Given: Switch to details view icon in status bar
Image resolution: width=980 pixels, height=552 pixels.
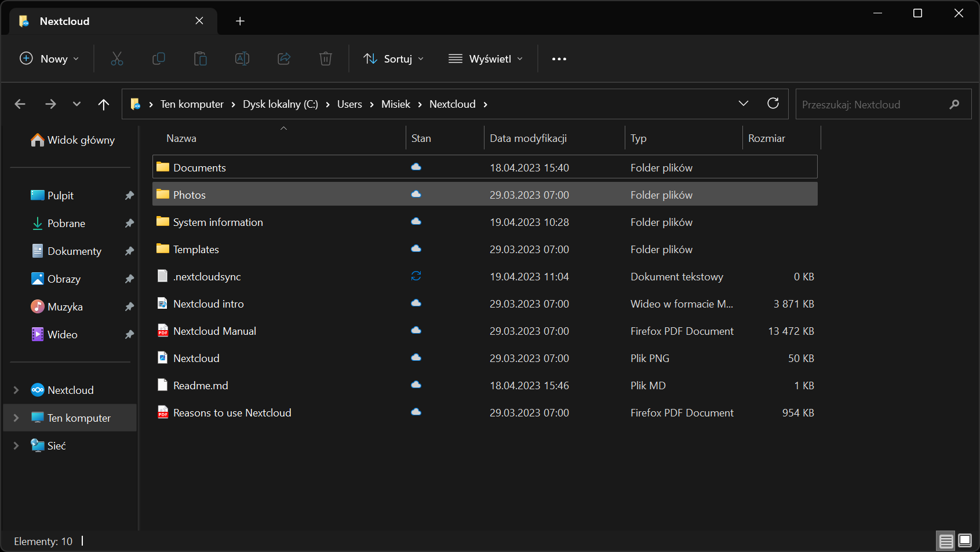Looking at the screenshot, I should click(946, 541).
